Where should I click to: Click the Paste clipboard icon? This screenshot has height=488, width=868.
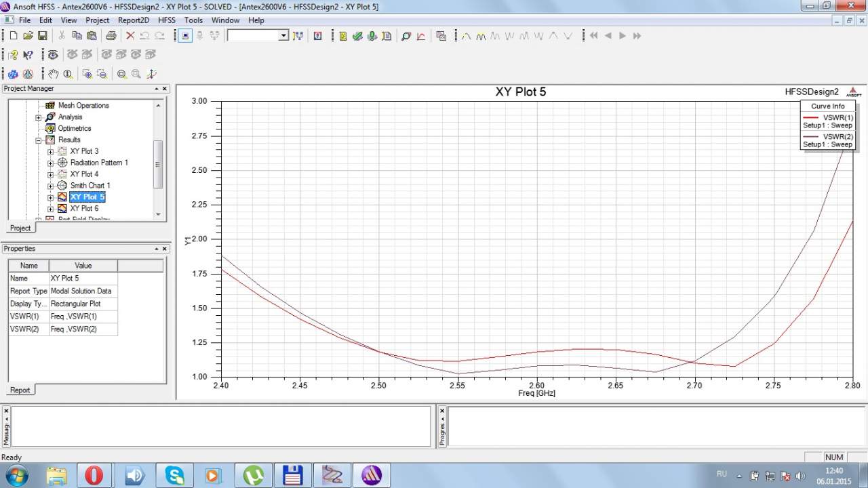[92, 36]
